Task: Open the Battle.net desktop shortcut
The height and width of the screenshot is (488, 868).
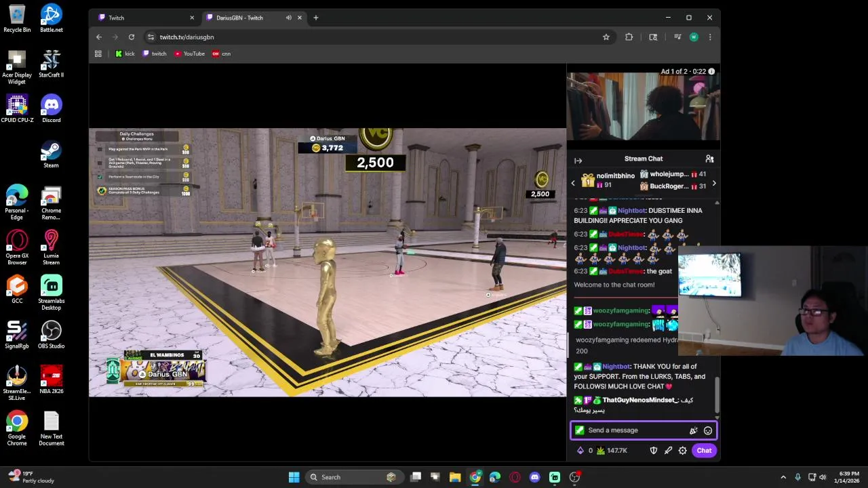Action: [52, 18]
